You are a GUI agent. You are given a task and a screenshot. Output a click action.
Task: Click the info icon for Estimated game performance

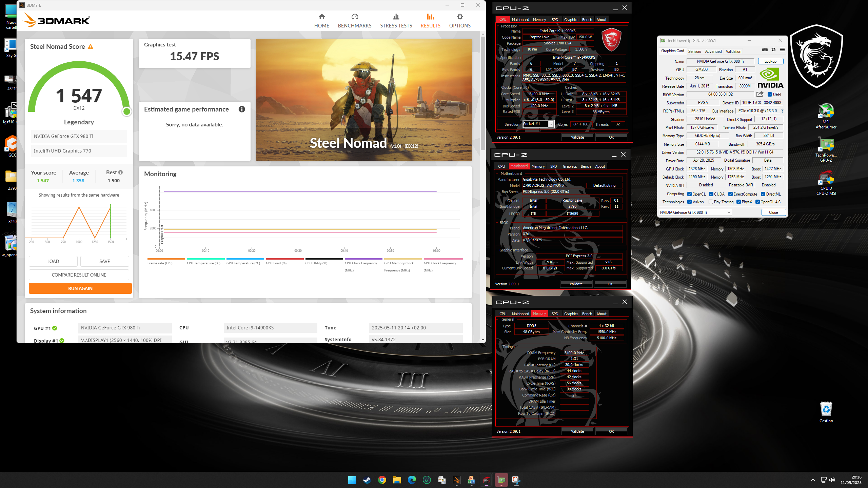[x=242, y=109]
